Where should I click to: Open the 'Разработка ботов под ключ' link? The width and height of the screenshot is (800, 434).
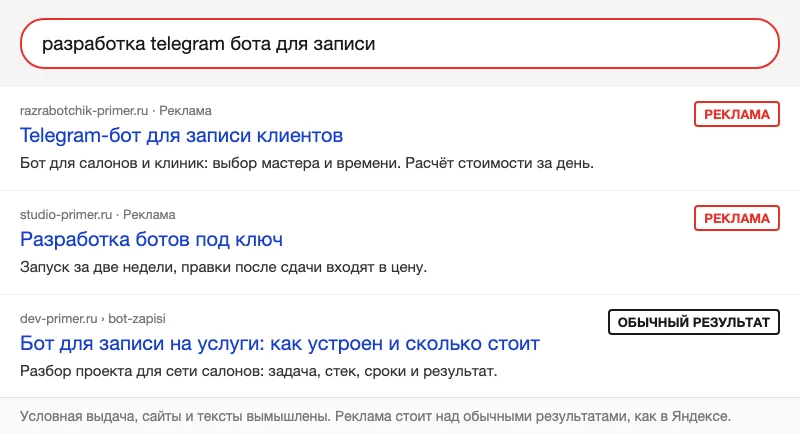pos(151,240)
